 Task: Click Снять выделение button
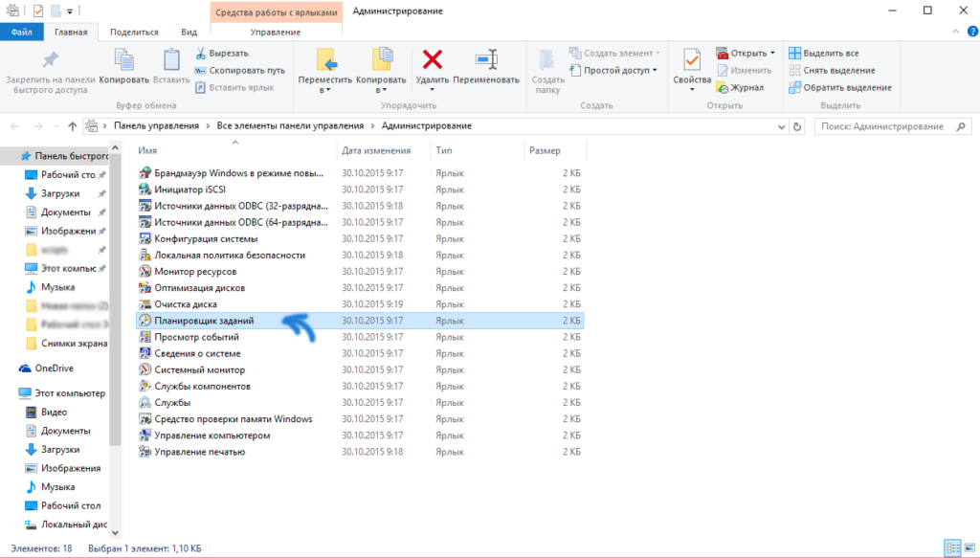tap(832, 70)
